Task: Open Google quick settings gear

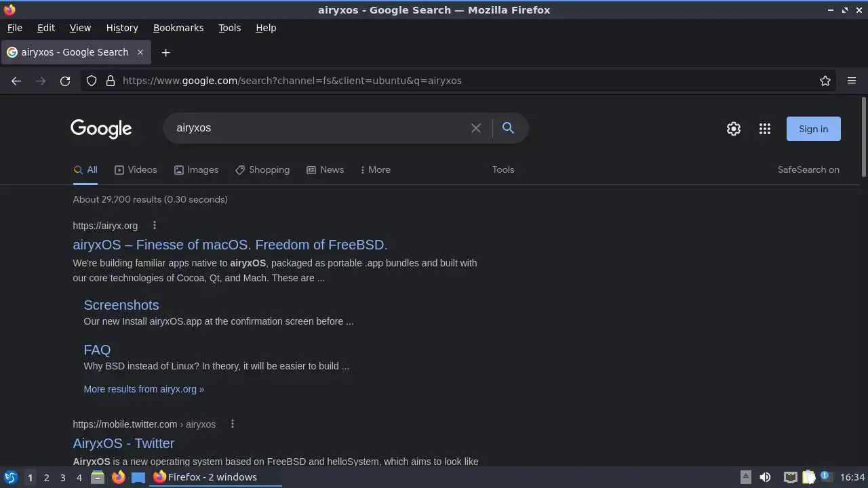Action: (734, 129)
